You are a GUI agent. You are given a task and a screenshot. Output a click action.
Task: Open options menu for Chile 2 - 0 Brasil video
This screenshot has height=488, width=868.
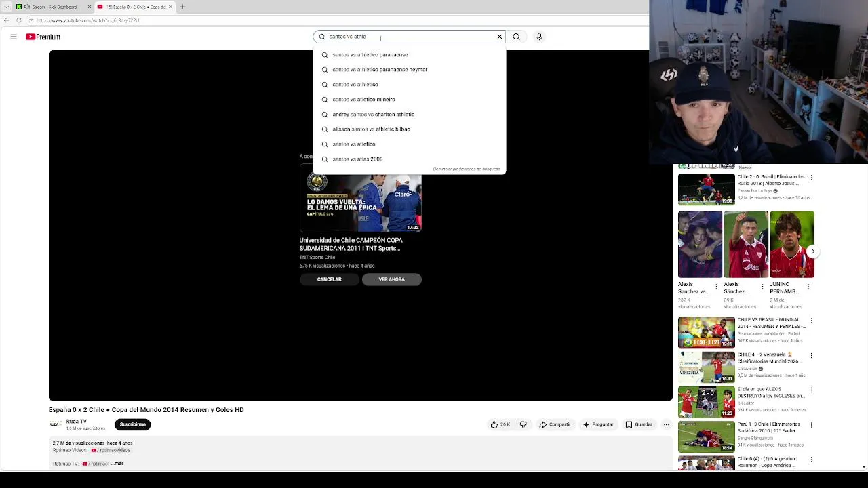pos(812,178)
